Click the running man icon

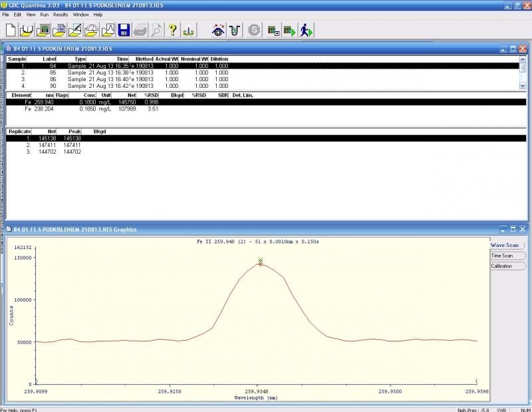pos(306,30)
